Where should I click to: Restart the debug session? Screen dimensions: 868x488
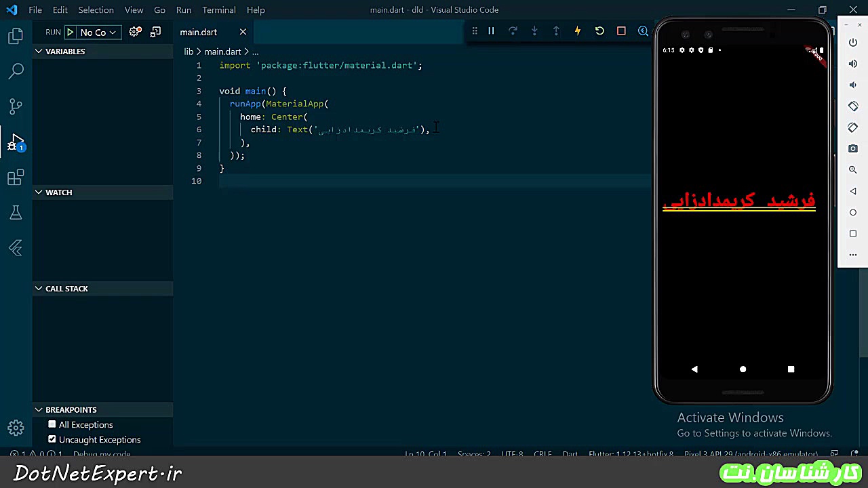pyautogui.click(x=599, y=31)
